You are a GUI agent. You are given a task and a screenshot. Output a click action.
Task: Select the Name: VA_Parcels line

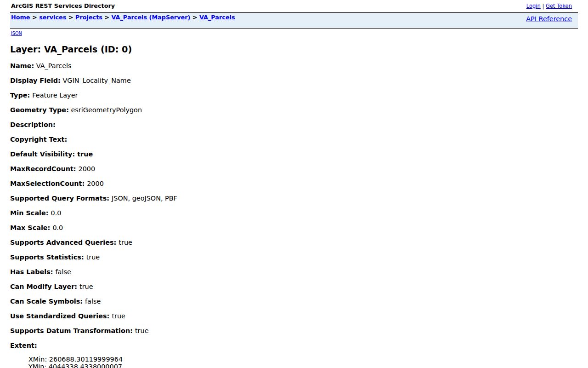[x=41, y=66]
